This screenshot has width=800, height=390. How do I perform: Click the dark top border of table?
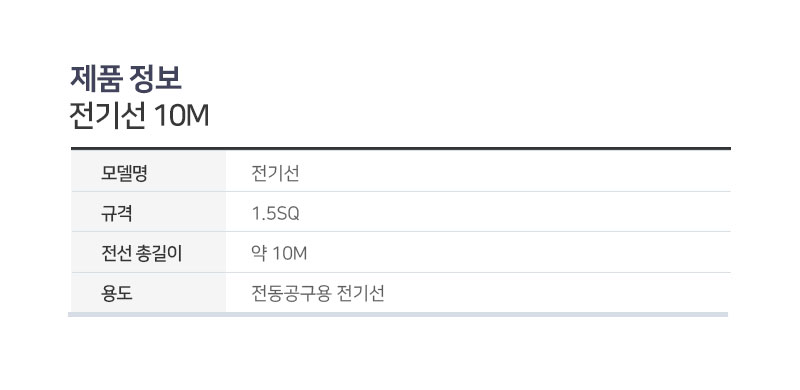click(x=401, y=149)
